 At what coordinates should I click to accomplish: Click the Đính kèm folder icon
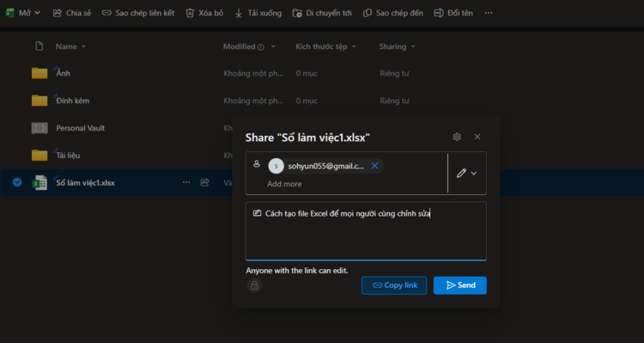39,101
